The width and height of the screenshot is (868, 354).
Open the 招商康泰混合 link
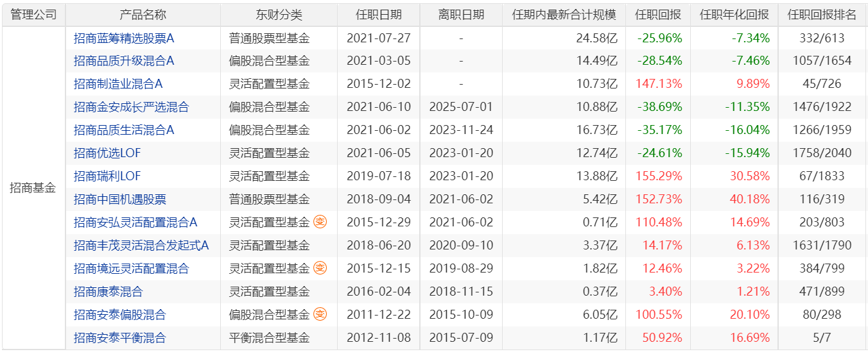[x=108, y=292]
